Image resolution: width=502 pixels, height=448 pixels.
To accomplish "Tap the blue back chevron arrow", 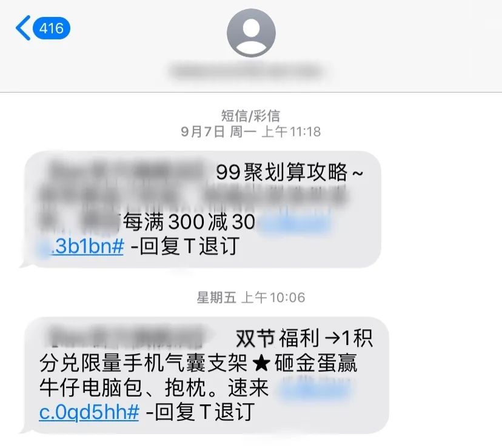I will tap(23, 28).
